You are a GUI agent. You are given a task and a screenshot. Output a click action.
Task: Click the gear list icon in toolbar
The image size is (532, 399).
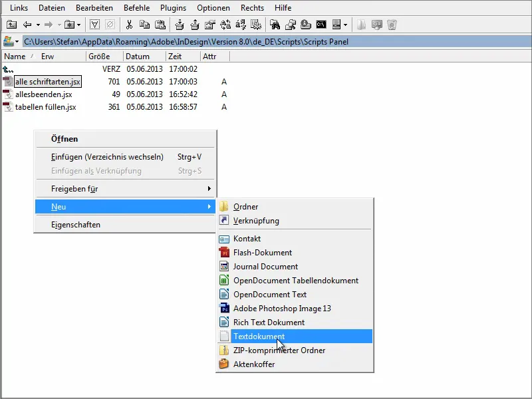click(256, 25)
